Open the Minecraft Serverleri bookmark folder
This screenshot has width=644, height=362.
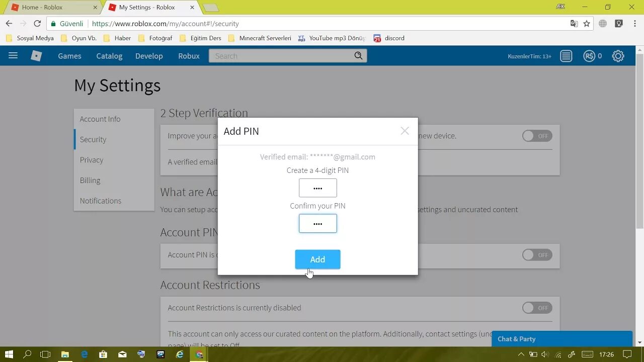(260, 38)
